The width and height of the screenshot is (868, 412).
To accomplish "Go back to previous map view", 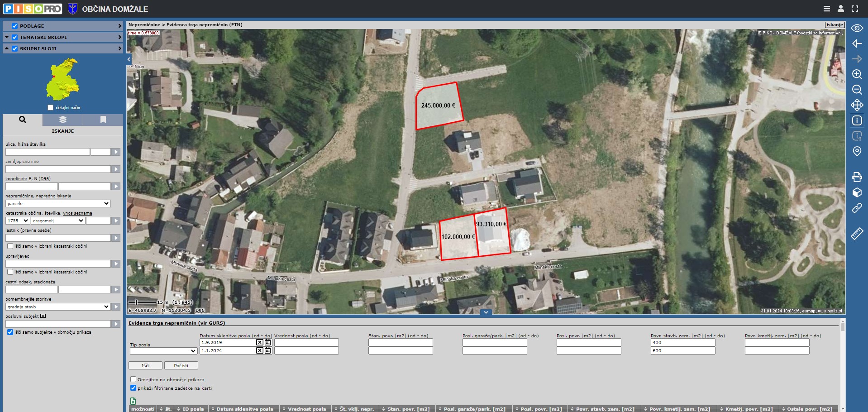I will (x=857, y=43).
